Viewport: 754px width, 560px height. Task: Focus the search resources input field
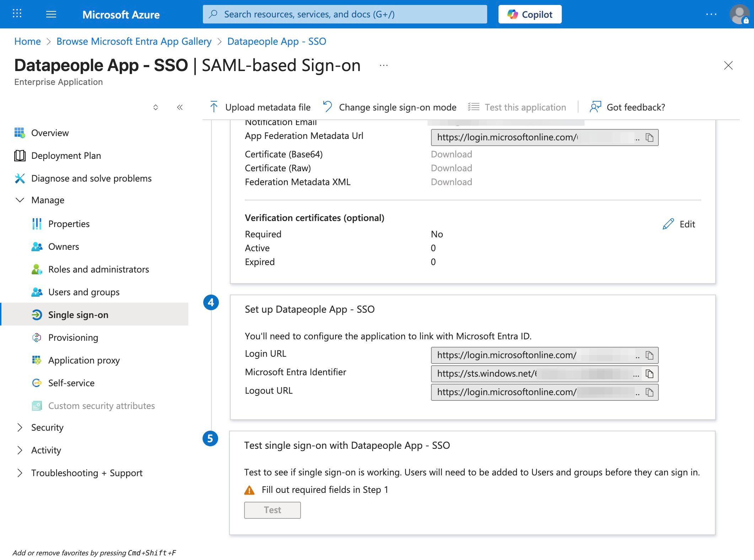click(345, 14)
